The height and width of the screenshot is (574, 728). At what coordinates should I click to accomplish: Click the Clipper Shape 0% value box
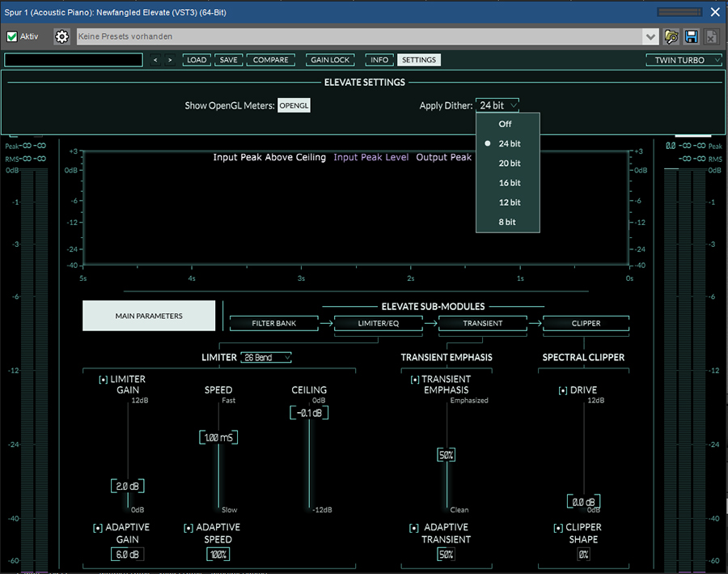583,555
